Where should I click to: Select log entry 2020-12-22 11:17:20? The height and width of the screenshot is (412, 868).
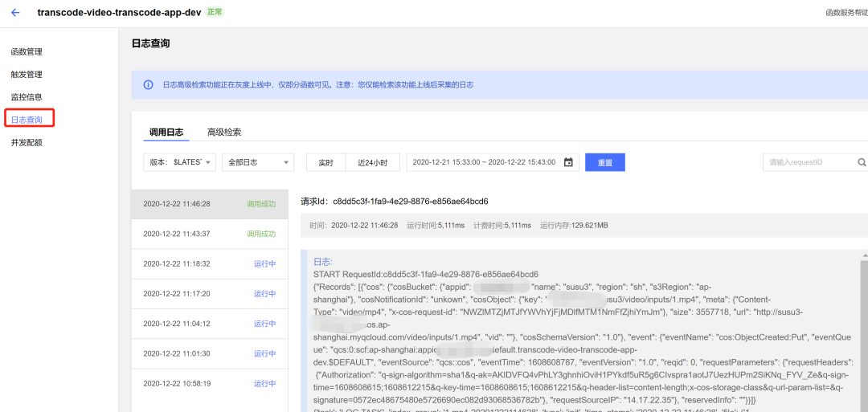tap(209, 294)
